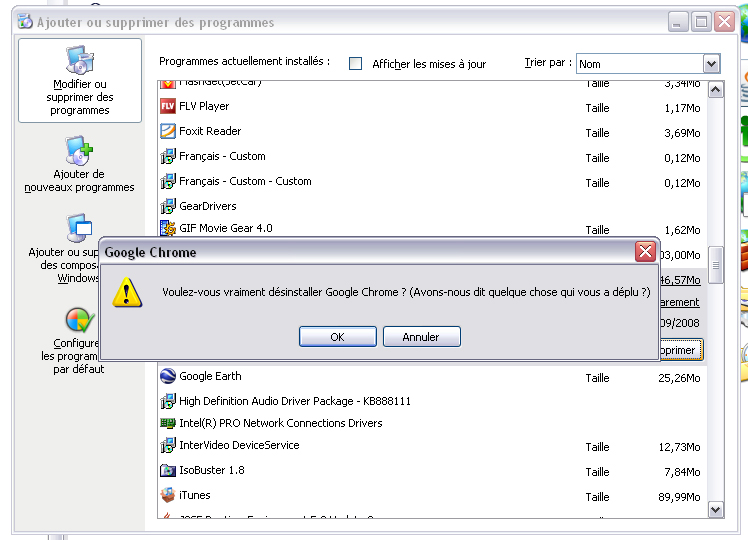Viewport: 748px width, 540px height.
Task: Click the Intel PRO Network Drivers icon
Action: 168,423
